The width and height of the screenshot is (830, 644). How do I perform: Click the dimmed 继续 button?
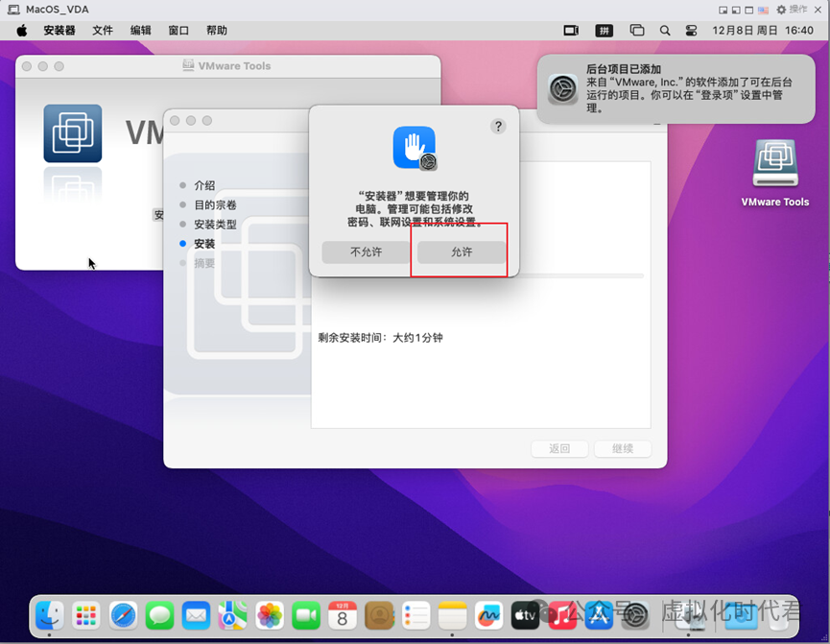(623, 448)
